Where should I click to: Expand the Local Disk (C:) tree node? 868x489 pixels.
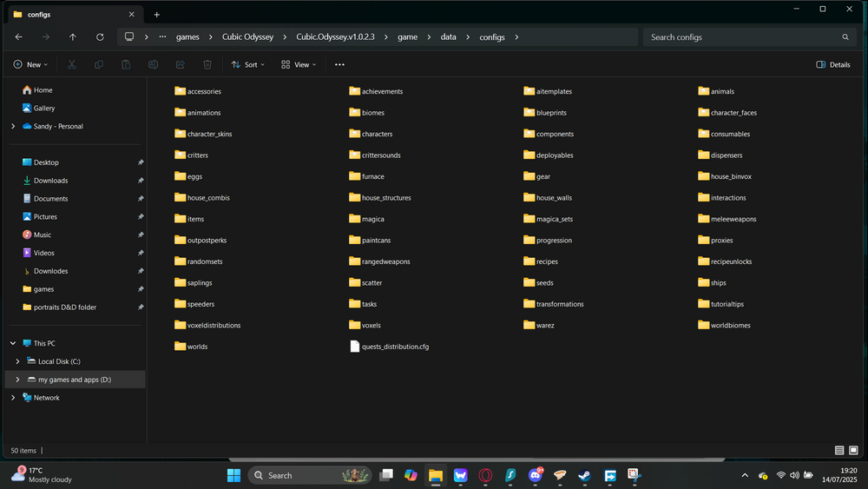point(17,361)
